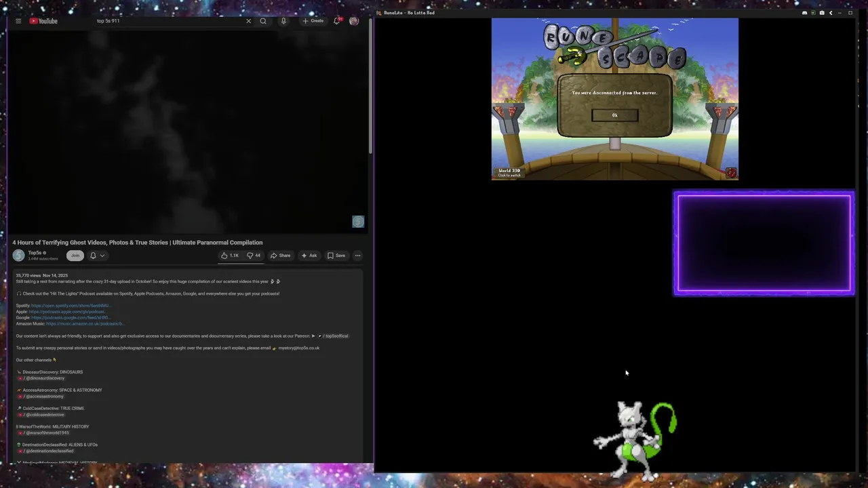This screenshot has width=868, height=488.
Task: Open the YouTube Create menu
Action: tap(313, 21)
